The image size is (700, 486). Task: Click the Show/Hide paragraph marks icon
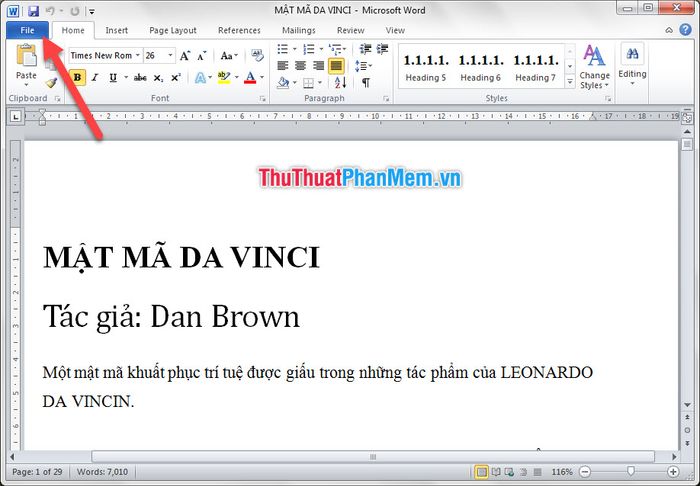(x=365, y=81)
